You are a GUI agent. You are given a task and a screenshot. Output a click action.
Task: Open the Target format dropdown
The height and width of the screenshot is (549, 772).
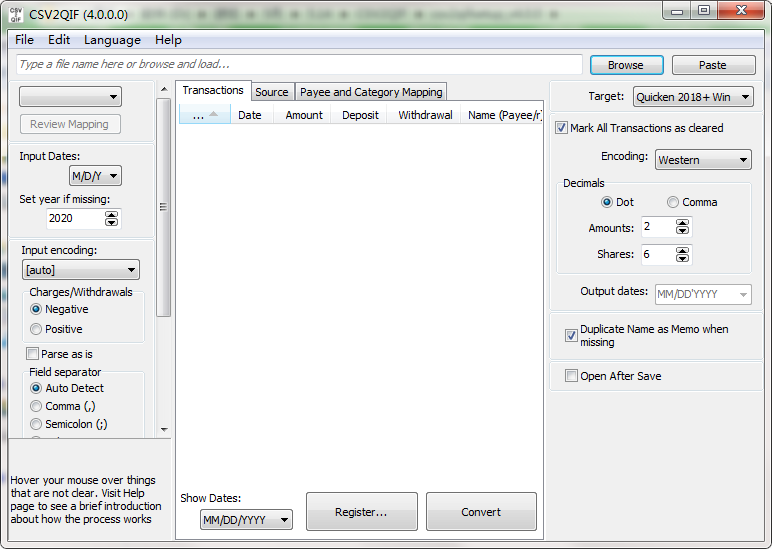(x=693, y=97)
